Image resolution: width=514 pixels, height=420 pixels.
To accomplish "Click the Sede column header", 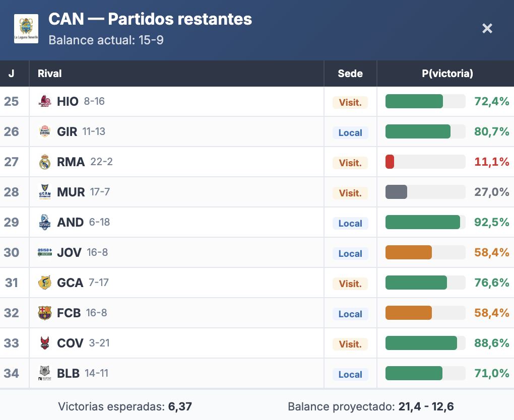I will pos(350,74).
